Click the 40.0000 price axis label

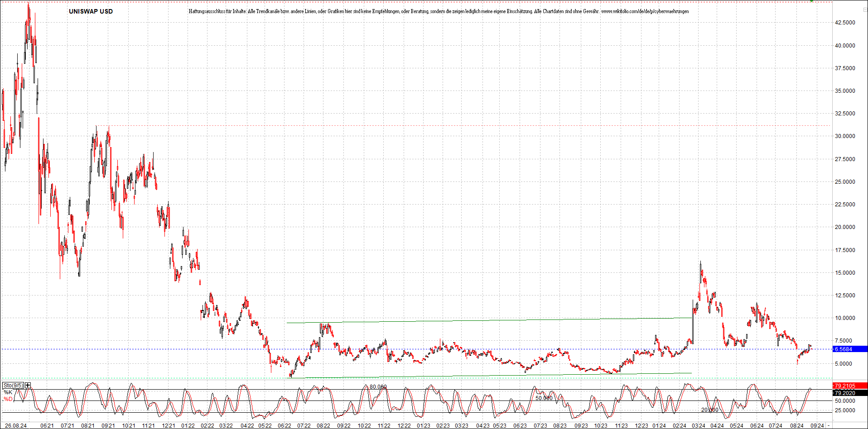click(x=845, y=45)
